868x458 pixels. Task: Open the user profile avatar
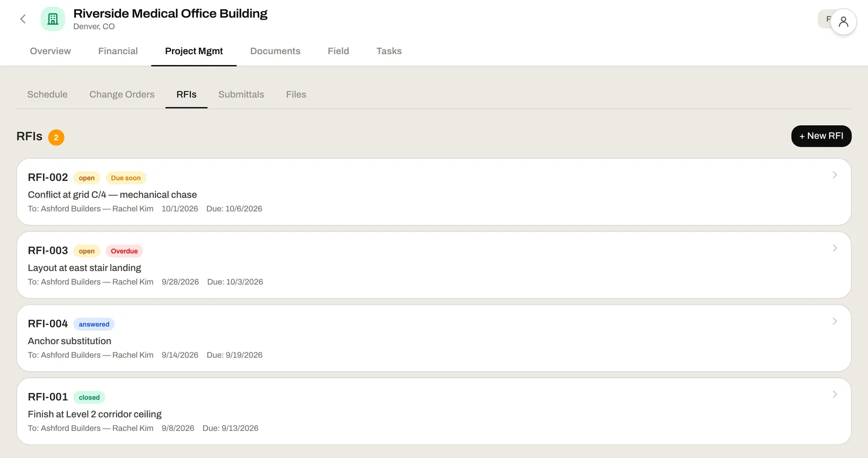[843, 22]
